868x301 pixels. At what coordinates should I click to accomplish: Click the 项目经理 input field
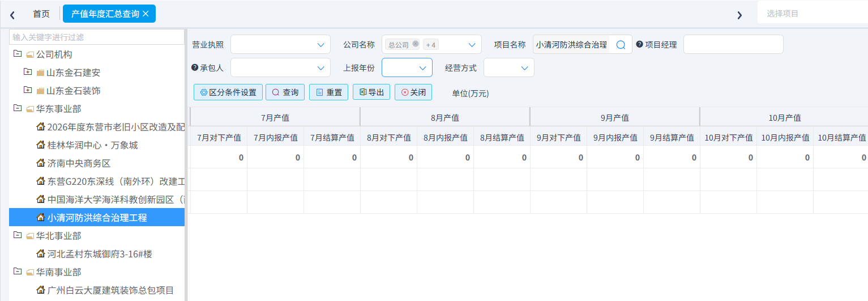coord(733,44)
